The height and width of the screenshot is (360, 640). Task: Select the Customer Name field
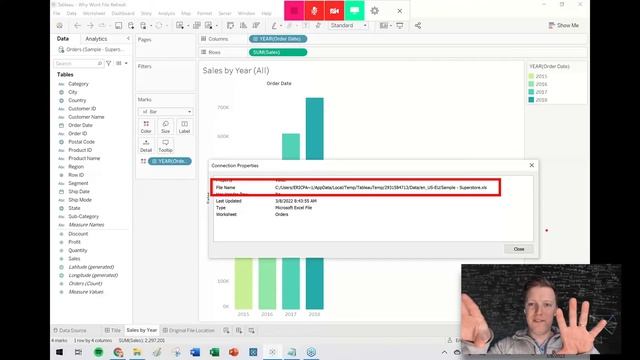86,117
